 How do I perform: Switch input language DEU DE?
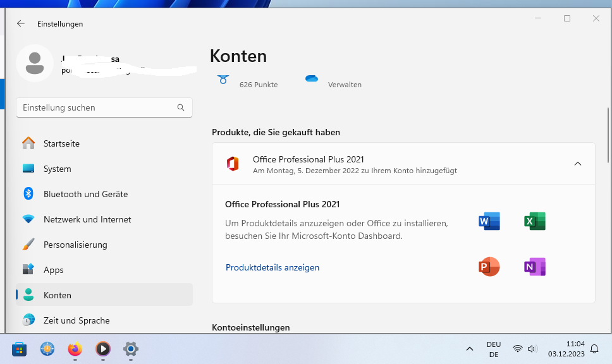tap(494, 349)
